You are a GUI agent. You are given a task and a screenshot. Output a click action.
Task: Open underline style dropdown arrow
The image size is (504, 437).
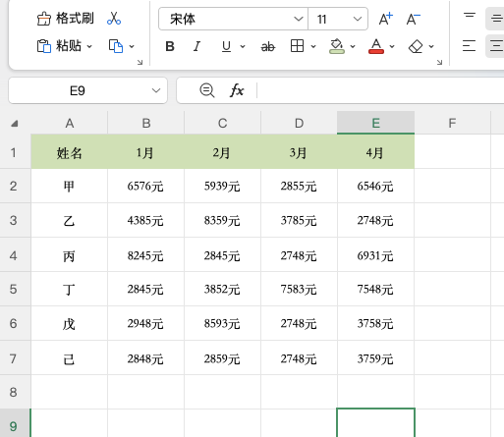point(243,46)
